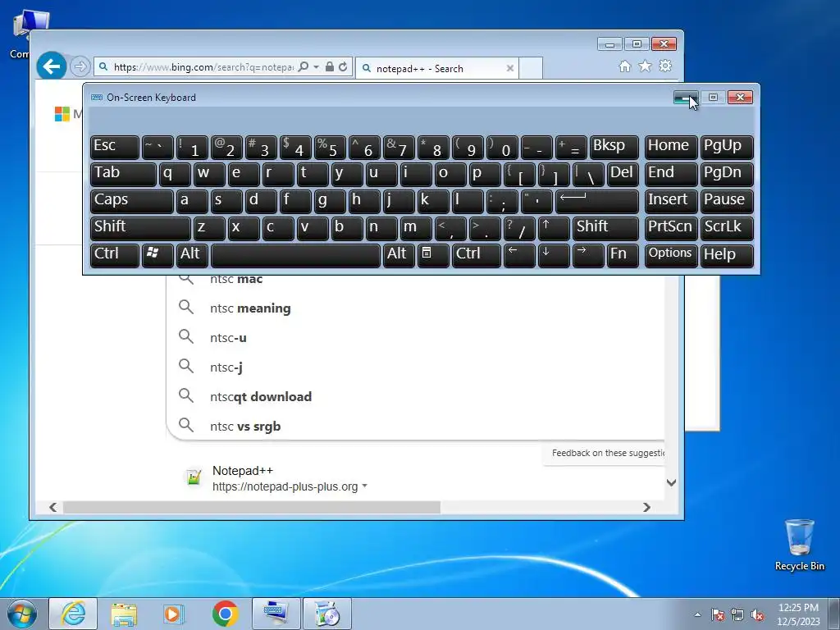The width and height of the screenshot is (840, 630).
Task: Hit the Tab key on On-Screen Keyboard
Action: (123, 174)
